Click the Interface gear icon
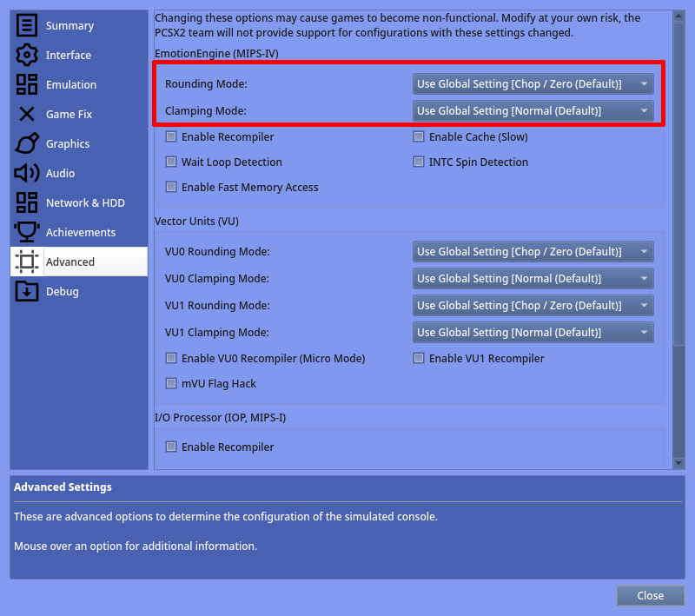This screenshot has height=616, width=695. coord(27,56)
